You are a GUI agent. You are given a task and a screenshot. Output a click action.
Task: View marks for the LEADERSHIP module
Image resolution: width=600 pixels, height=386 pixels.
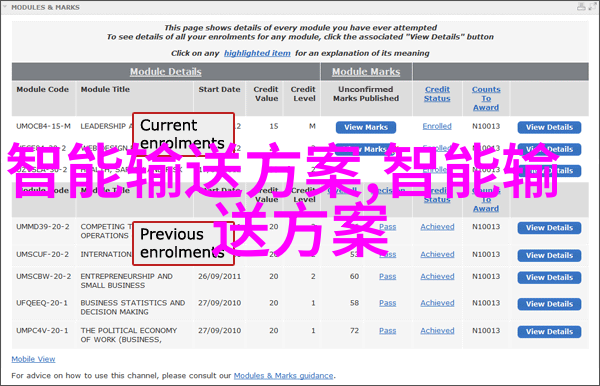point(366,127)
